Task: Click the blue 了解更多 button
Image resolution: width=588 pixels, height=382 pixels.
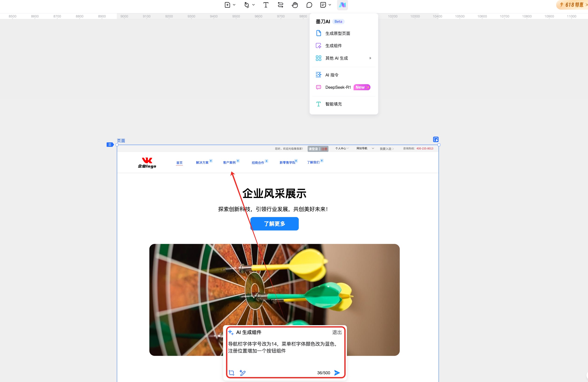Action: click(274, 224)
